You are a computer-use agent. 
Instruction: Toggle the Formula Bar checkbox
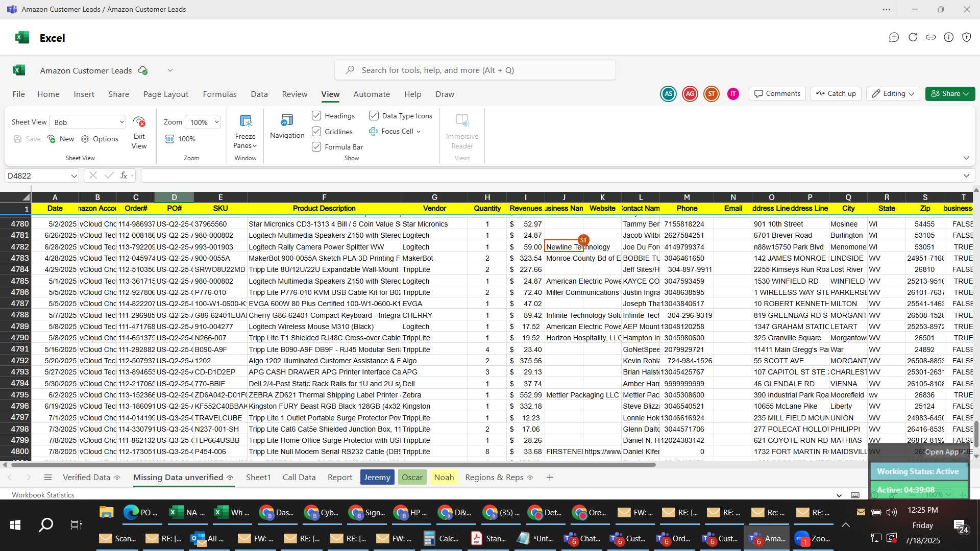[316, 147]
